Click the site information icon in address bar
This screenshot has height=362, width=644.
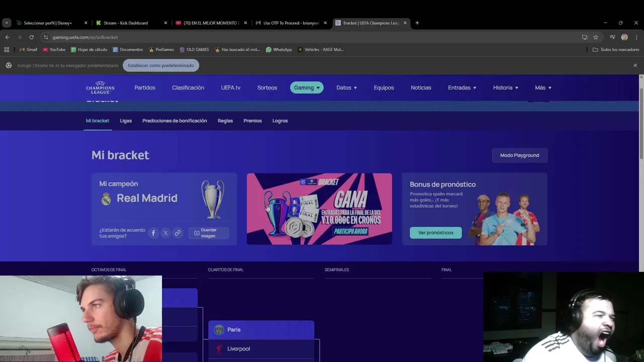[46, 37]
